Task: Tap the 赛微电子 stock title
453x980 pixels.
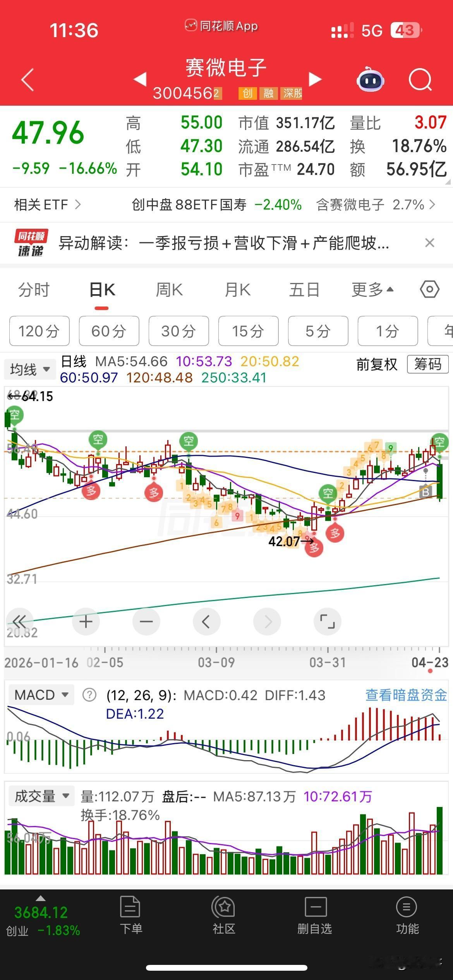Action: 226,68
